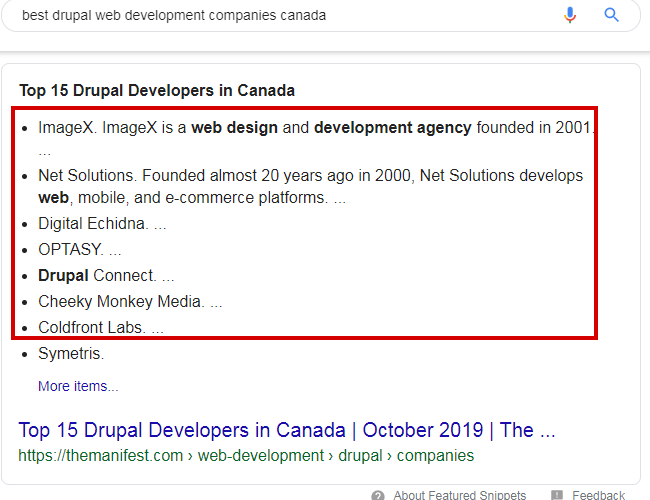The width and height of the screenshot is (650, 500).
Task: Select the 'Top 15 Drupal Developers in Canada' snippet heading
Action: [157, 90]
